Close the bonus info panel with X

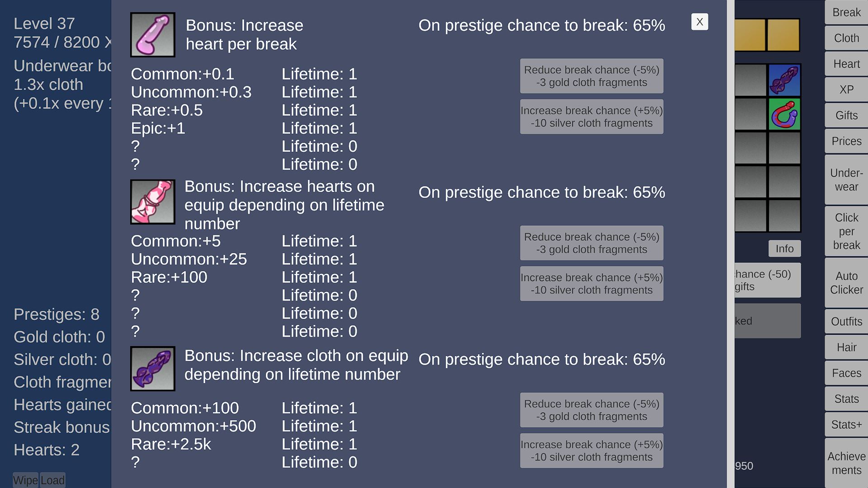tap(699, 22)
